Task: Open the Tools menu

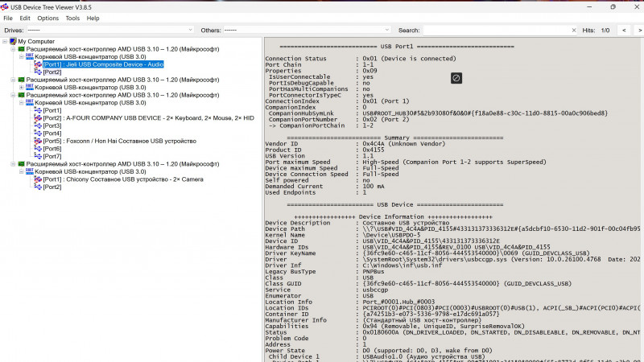Action: (x=72, y=18)
